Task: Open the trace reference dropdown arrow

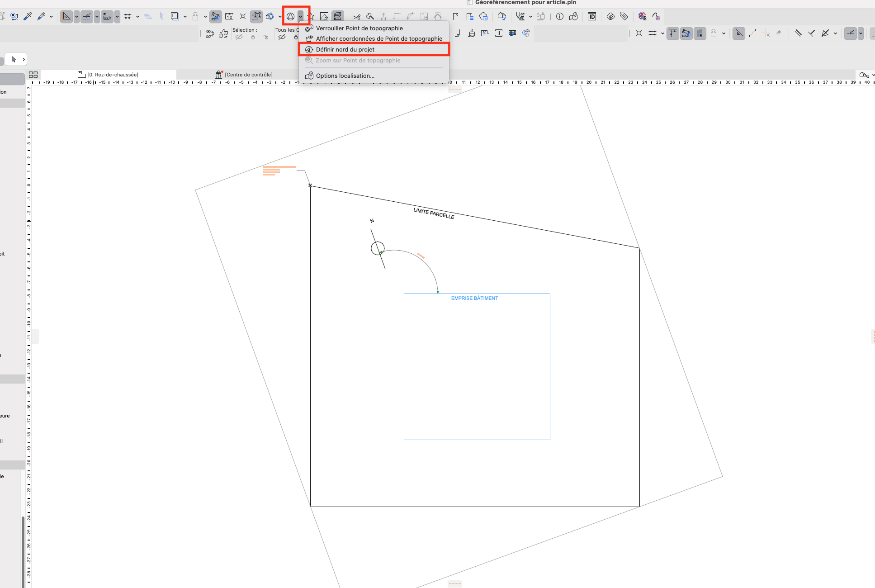Action: click(185, 17)
